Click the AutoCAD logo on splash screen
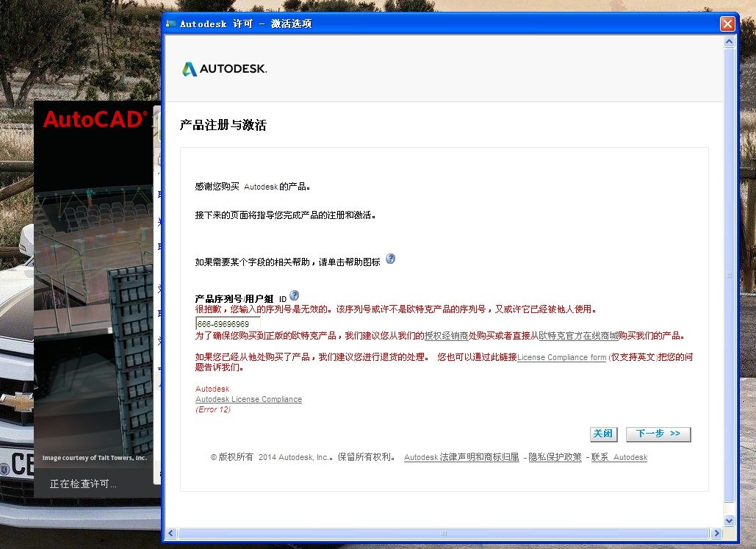756x549 pixels. (95, 119)
